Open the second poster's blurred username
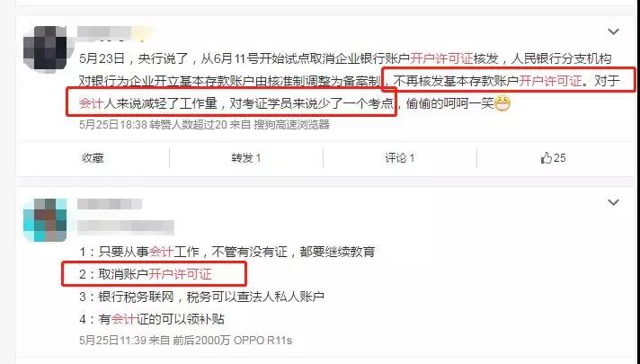Screen dimensions: 640x364 tap(110, 204)
